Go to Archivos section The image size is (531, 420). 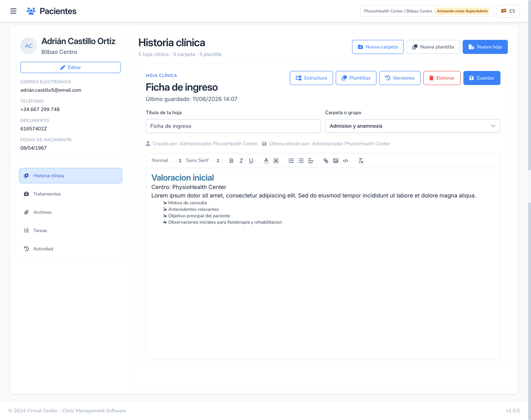point(71,212)
